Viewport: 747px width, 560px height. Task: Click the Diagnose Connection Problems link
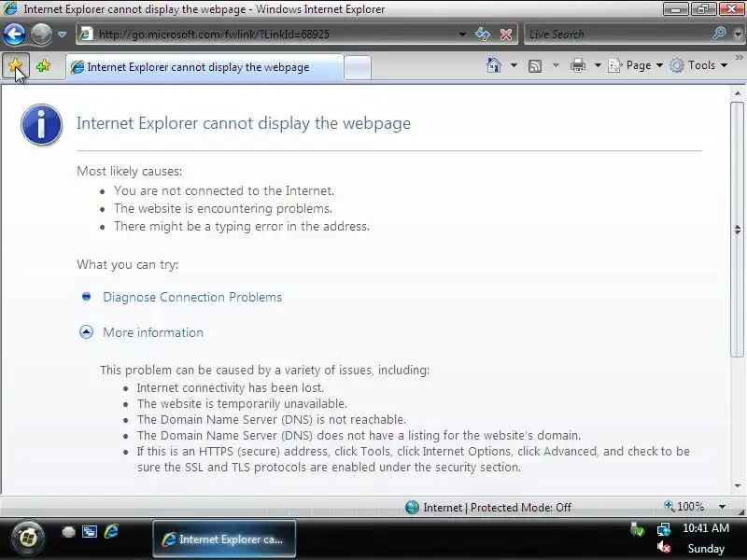click(192, 297)
